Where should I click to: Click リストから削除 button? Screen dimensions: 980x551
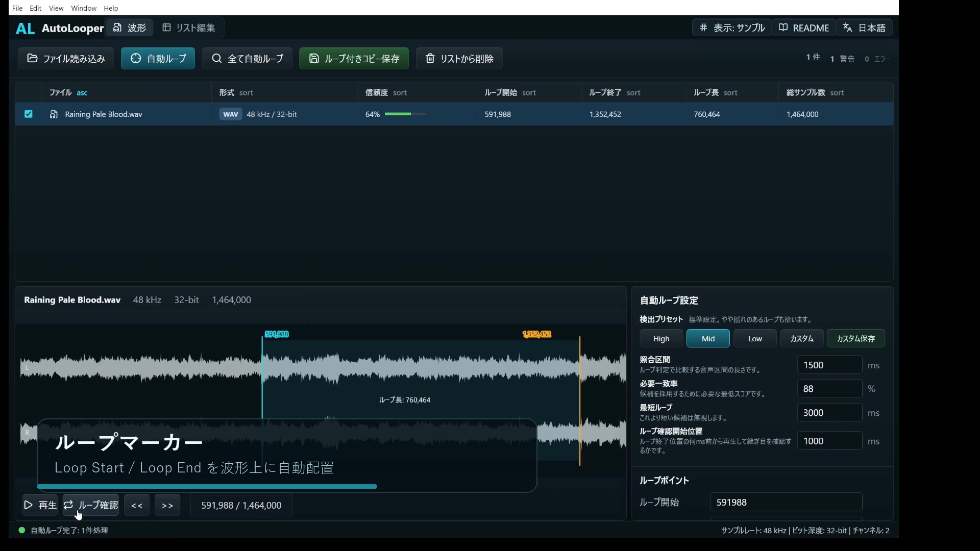pos(459,59)
